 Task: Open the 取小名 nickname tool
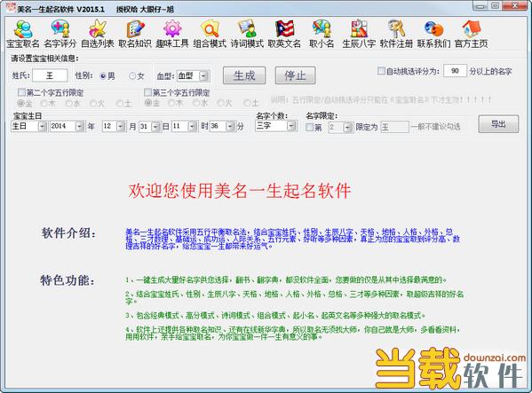point(322,34)
